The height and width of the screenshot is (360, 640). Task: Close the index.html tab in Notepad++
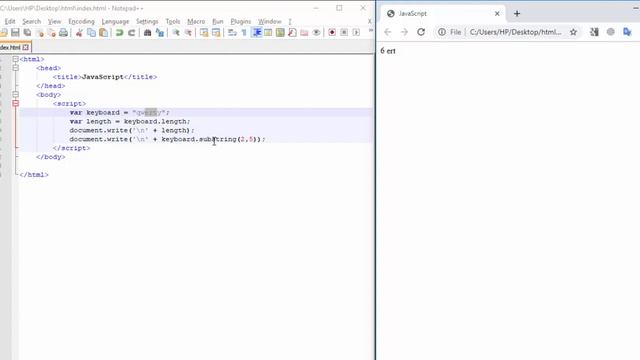tap(26, 48)
